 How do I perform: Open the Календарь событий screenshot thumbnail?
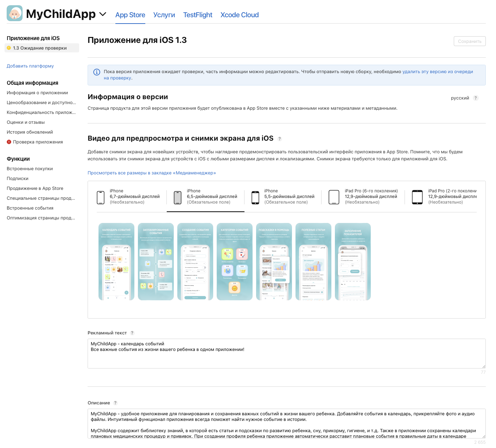[x=116, y=262]
